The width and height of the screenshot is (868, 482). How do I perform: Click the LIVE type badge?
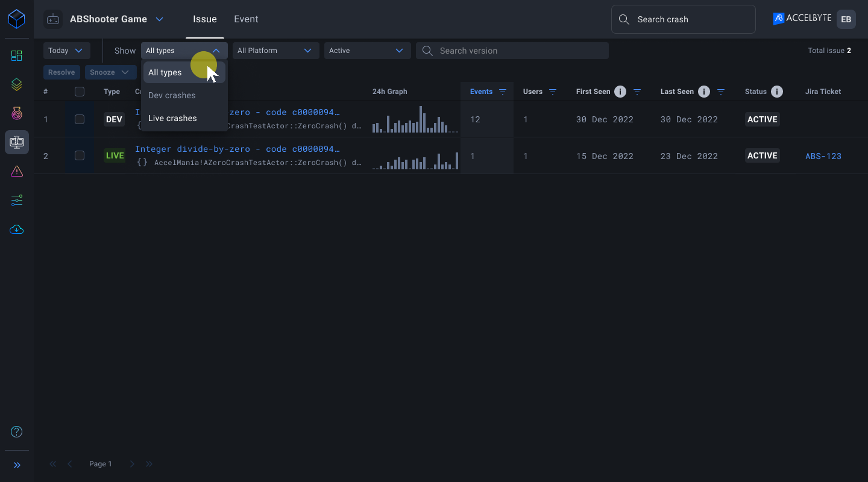coord(115,155)
